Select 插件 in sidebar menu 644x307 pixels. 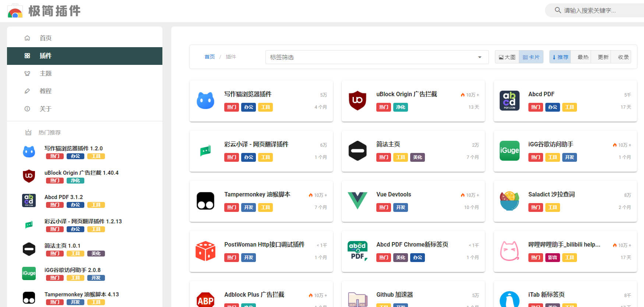click(85, 56)
